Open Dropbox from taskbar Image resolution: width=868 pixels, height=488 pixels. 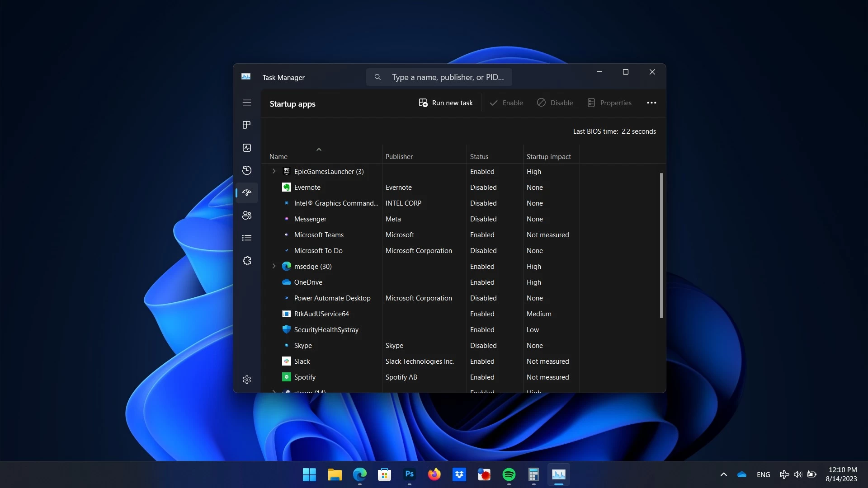pos(459,474)
